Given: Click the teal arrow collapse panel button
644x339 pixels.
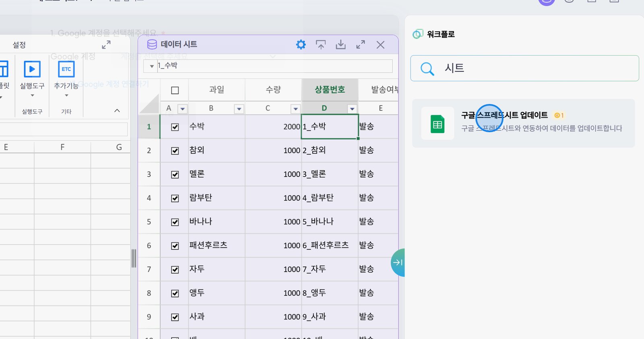Looking at the screenshot, I should click(x=398, y=262).
